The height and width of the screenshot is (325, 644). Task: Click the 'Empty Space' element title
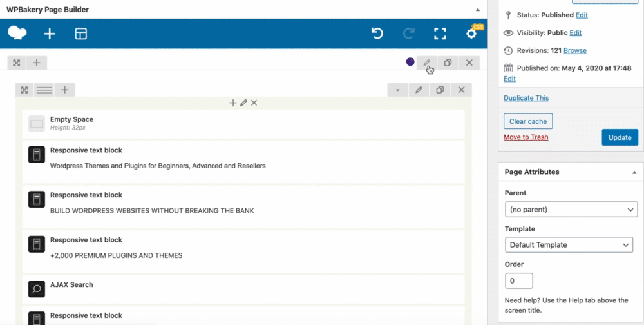[72, 119]
